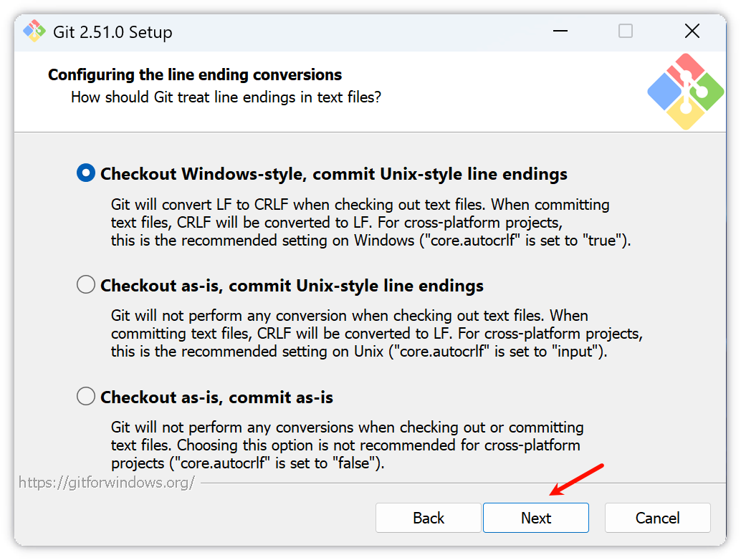Viewport: 741px width, 560px height.
Task: Click the Configuring the line ending conversions heading
Action: [195, 74]
